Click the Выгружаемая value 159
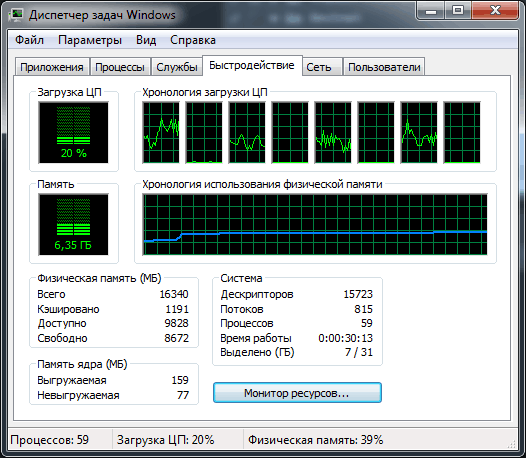The height and width of the screenshot is (458, 526). click(180, 380)
